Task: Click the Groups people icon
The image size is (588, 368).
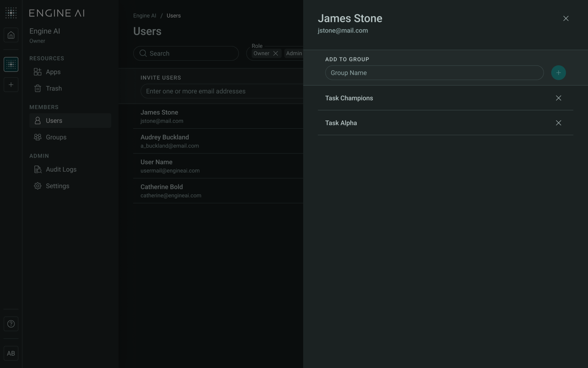Action: (x=38, y=137)
